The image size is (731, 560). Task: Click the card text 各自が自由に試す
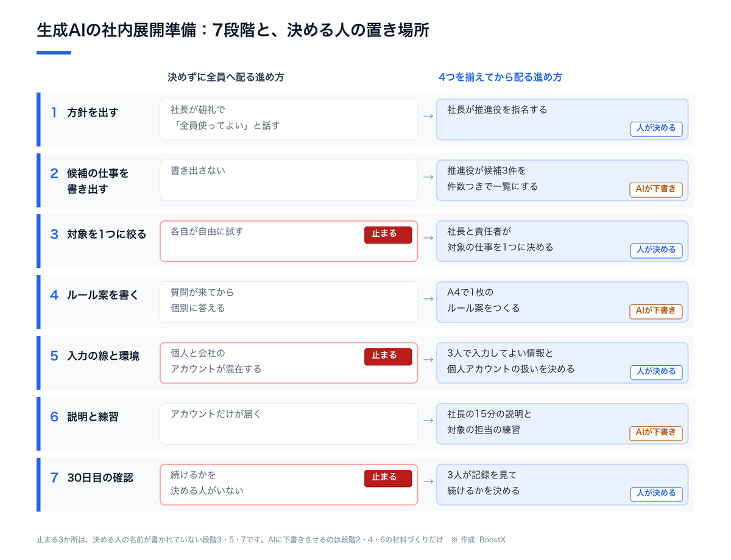[207, 231]
